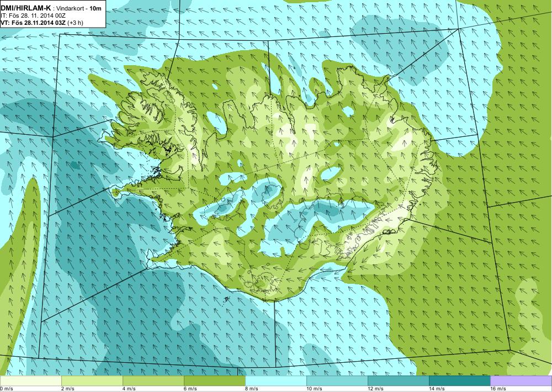Click the '8 m/s' legend label

coord(252,389)
